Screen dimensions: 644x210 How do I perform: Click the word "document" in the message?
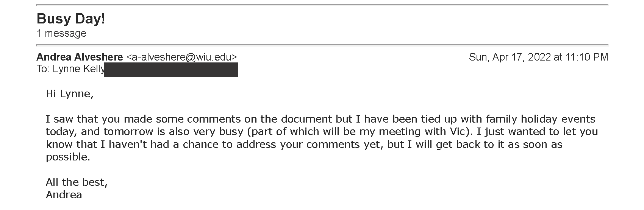click(306, 119)
